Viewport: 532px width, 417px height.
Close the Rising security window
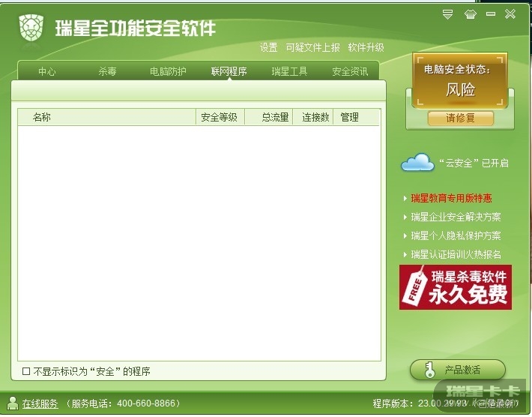(x=510, y=14)
